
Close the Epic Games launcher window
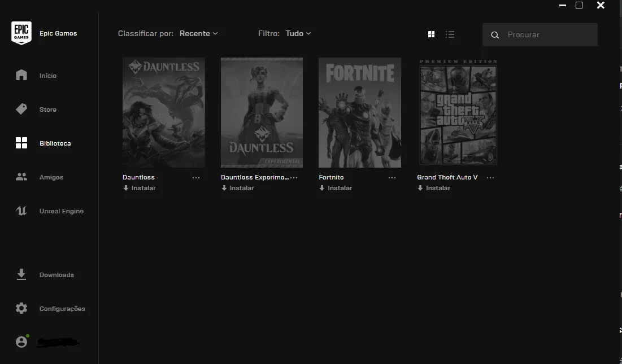[x=601, y=5]
